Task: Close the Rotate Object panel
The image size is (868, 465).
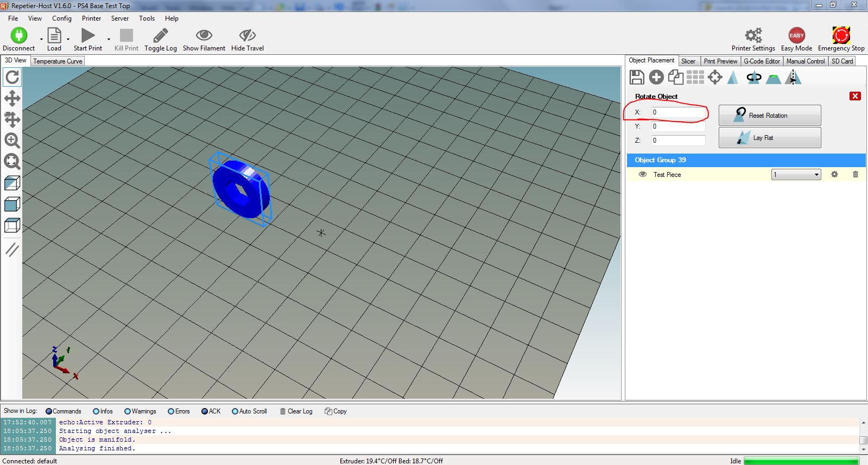Action: (x=855, y=96)
